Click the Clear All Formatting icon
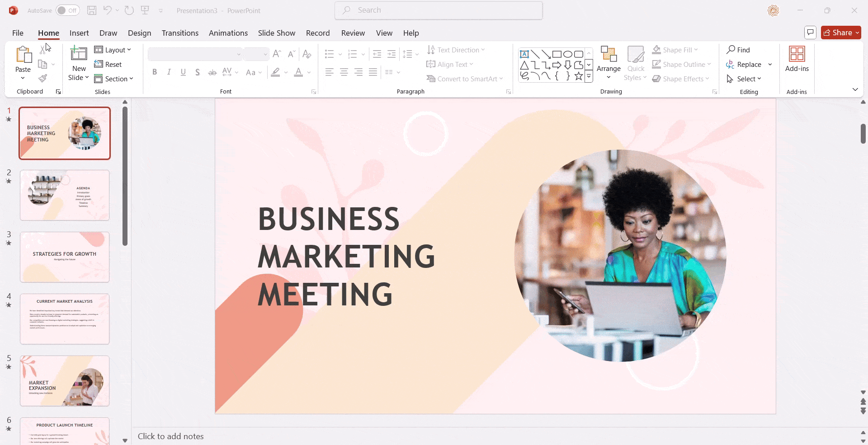The image size is (868, 445). [307, 54]
